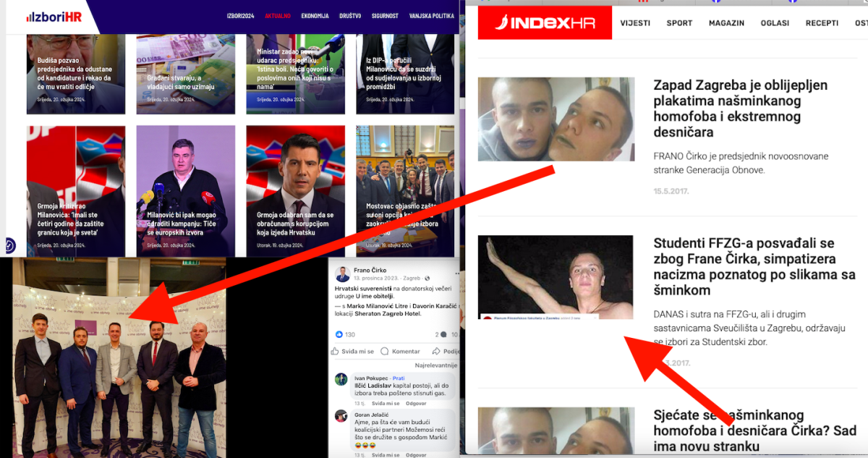Viewport: 868px width, 458px height.
Task: Open the IZBORI2024 menu on izboriHR
Action: coord(241,16)
